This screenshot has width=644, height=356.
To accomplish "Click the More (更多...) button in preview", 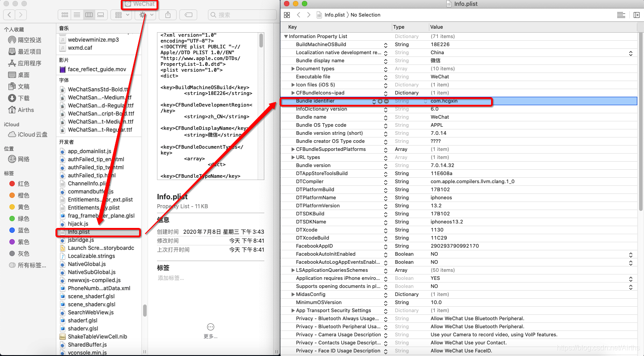I will (211, 331).
